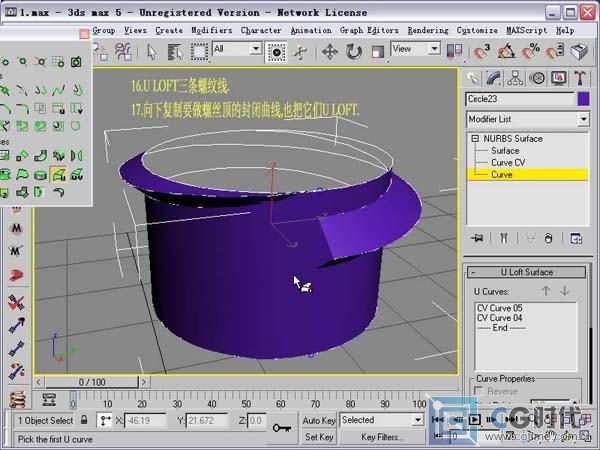Toggle Window/Crossing selection mode
This screenshot has width=600, height=450.
tap(276, 52)
